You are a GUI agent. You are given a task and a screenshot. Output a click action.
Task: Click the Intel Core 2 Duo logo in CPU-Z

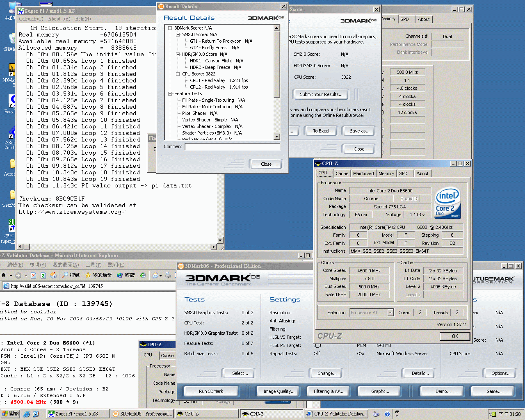pyautogui.click(x=447, y=203)
